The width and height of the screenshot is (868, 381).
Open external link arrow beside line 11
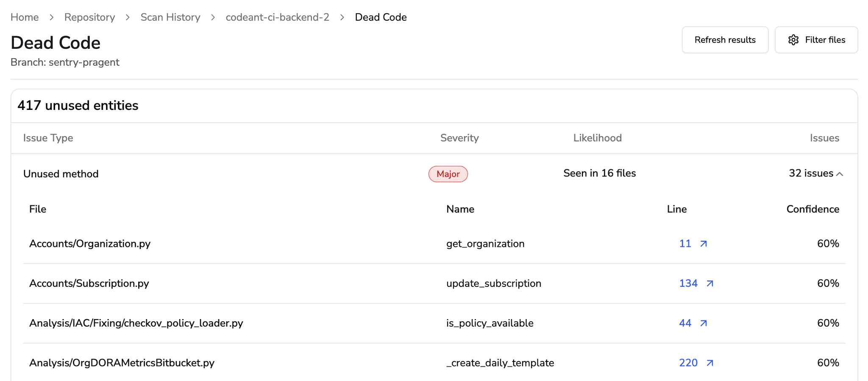pos(704,244)
